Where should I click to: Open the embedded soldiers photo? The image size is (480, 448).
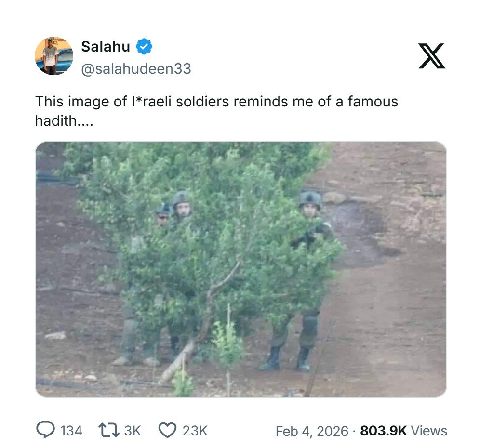pyautogui.click(x=240, y=269)
